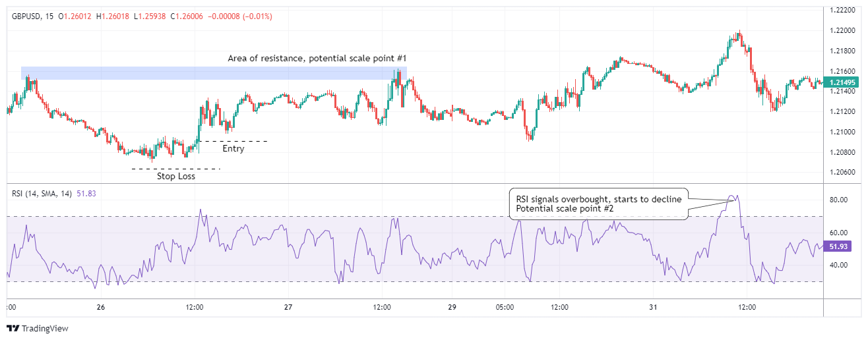Click the date label 26 on time axis

click(100, 307)
